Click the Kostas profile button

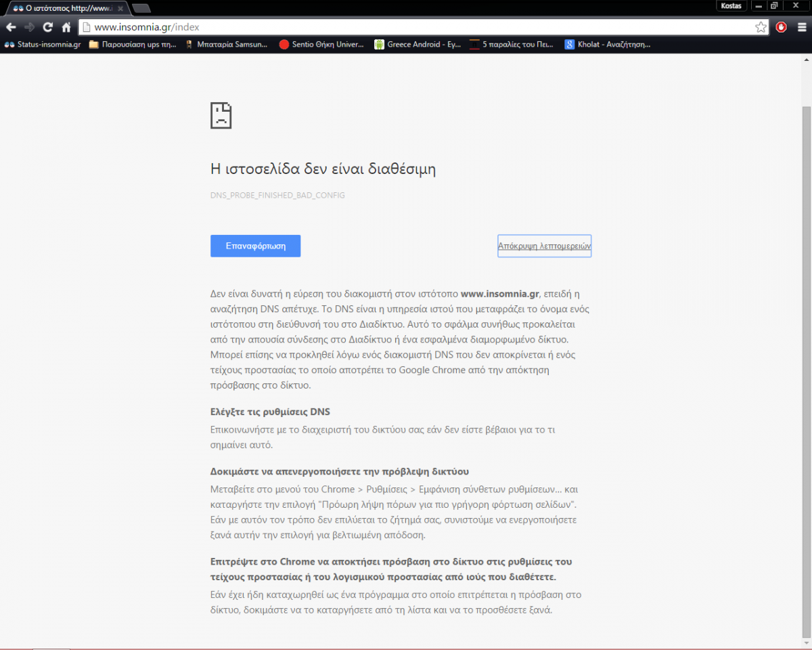(x=732, y=5)
